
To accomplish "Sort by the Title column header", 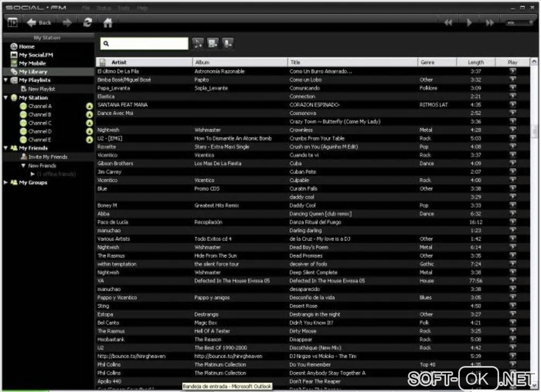I will pyautogui.click(x=353, y=63).
